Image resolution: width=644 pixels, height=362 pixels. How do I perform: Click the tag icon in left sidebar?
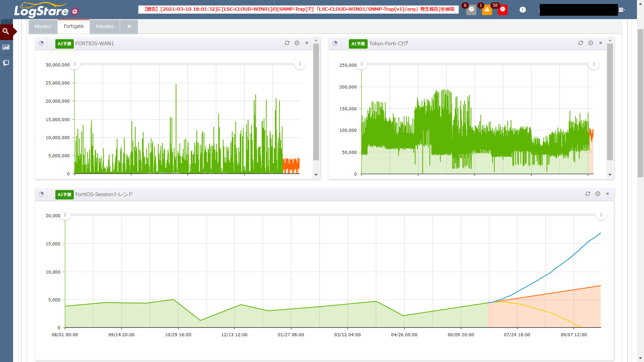(6, 63)
